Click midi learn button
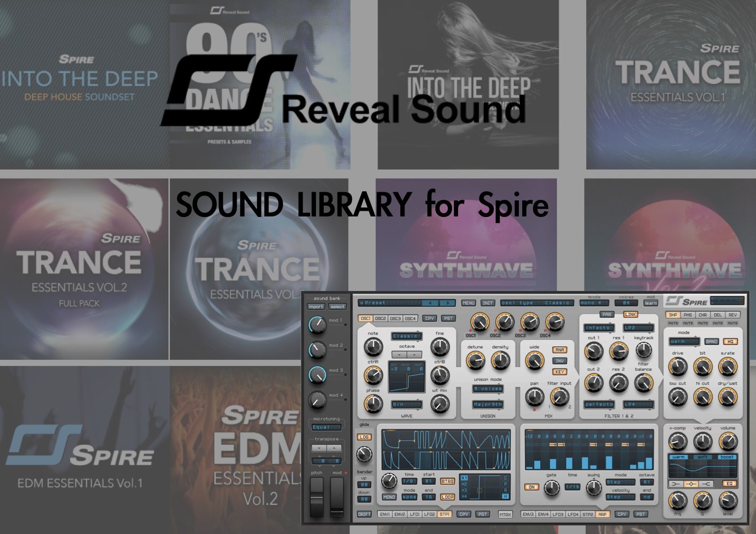This screenshot has width=756, height=534. point(651,303)
